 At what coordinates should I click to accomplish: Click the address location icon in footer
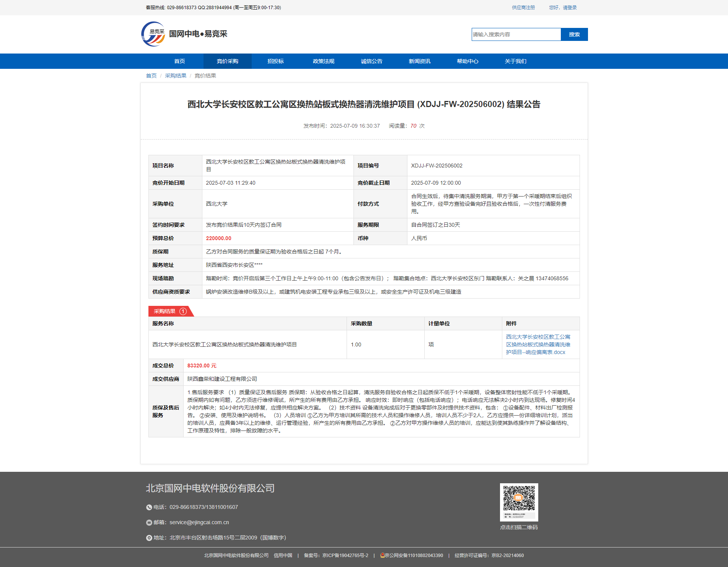[x=149, y=538]
